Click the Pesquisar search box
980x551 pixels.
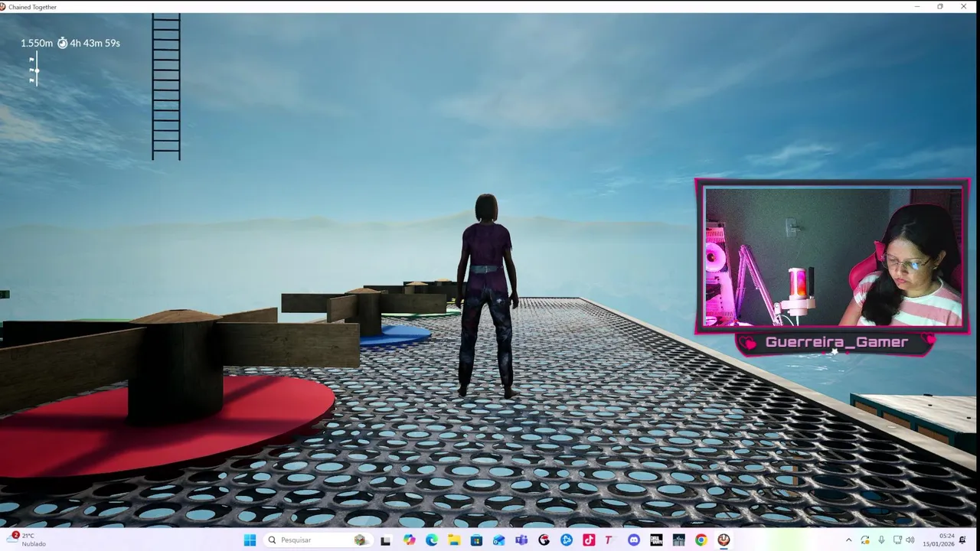tap(318, 540)
